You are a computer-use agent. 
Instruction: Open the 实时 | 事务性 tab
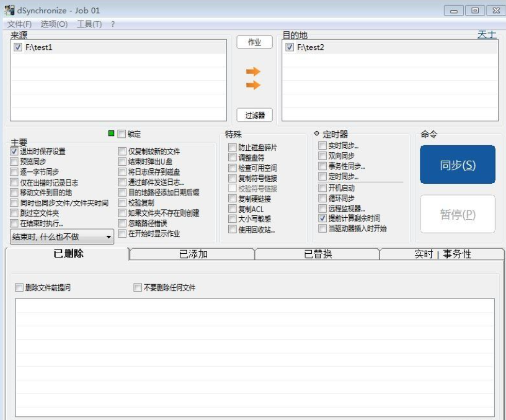pos(442,254)
